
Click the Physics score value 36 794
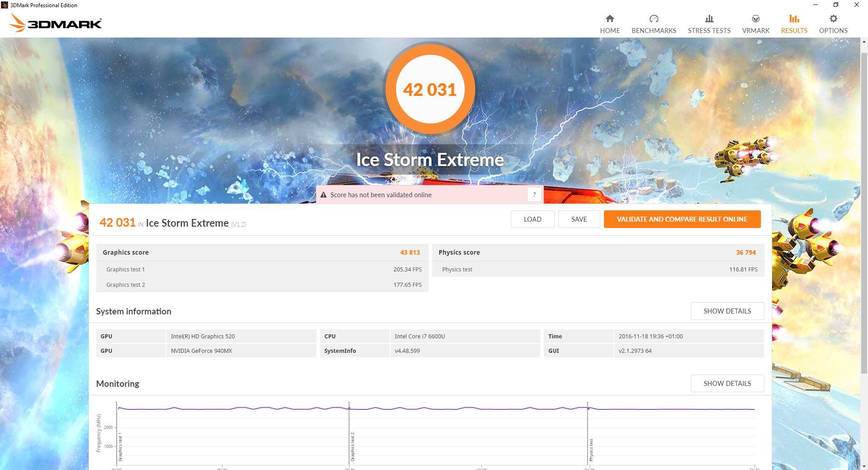tap(746, 252)
